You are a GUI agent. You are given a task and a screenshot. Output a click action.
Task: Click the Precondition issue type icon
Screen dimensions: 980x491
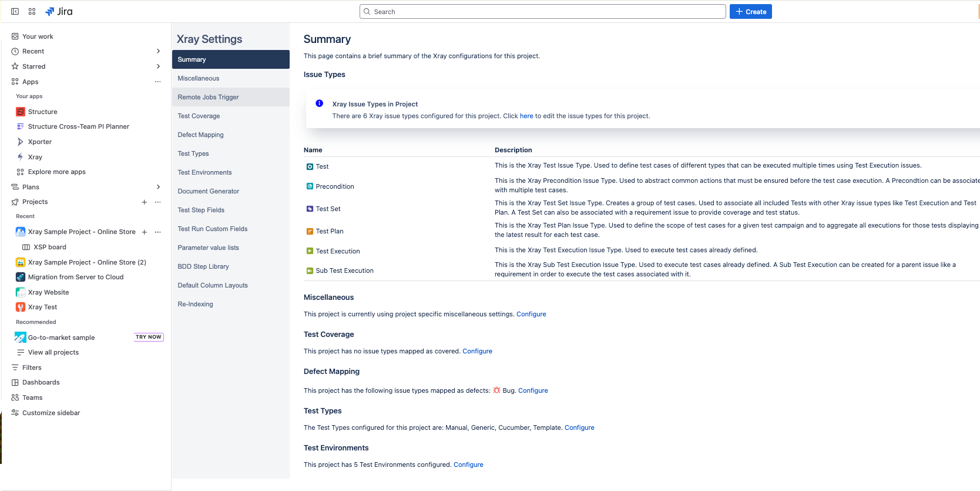tap(310, 186)
